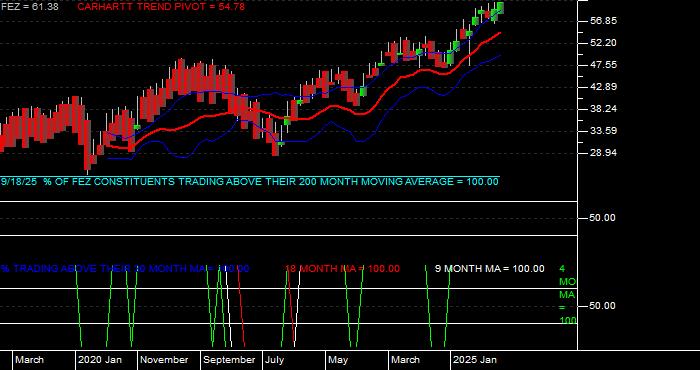Image resolution: width=700 pixels, height=370 pixels.
Task: Click the 38.24 price axis value
Action: coord(603,109)
